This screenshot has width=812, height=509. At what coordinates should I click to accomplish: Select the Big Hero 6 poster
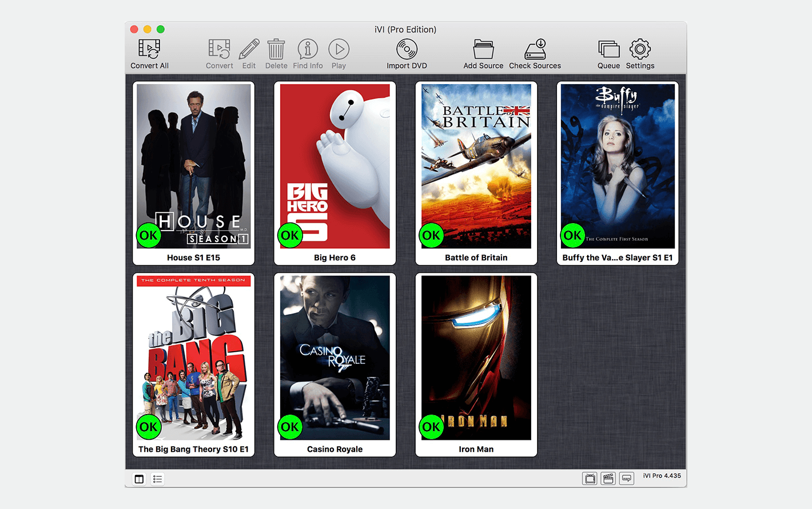(x=335, y=166)
